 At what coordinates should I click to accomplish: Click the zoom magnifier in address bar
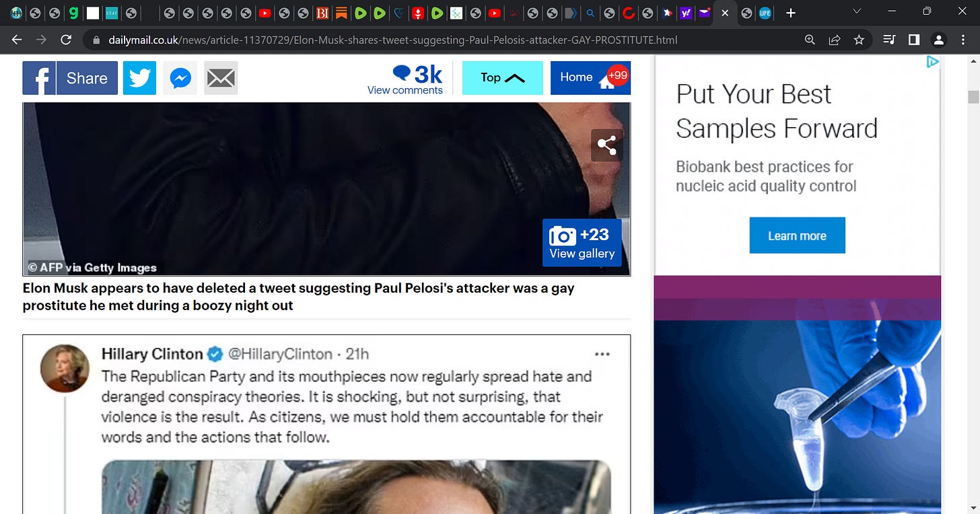(810, 40)
